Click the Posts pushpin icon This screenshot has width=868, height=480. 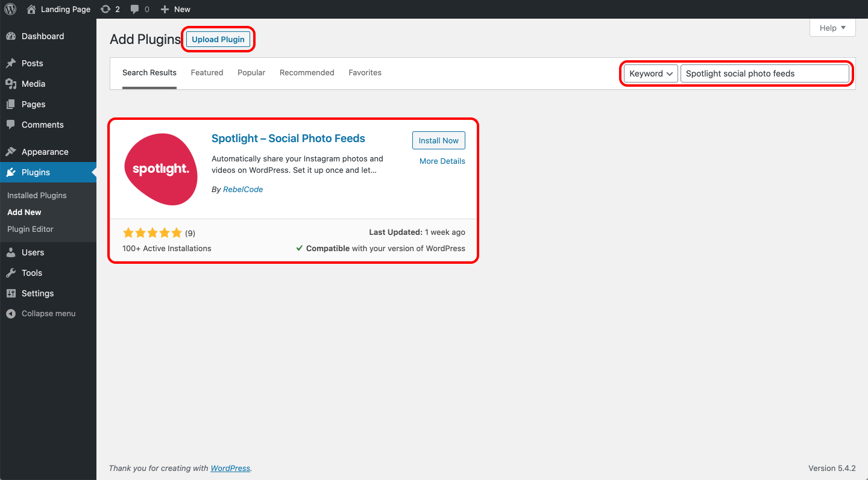click(11, 63)
